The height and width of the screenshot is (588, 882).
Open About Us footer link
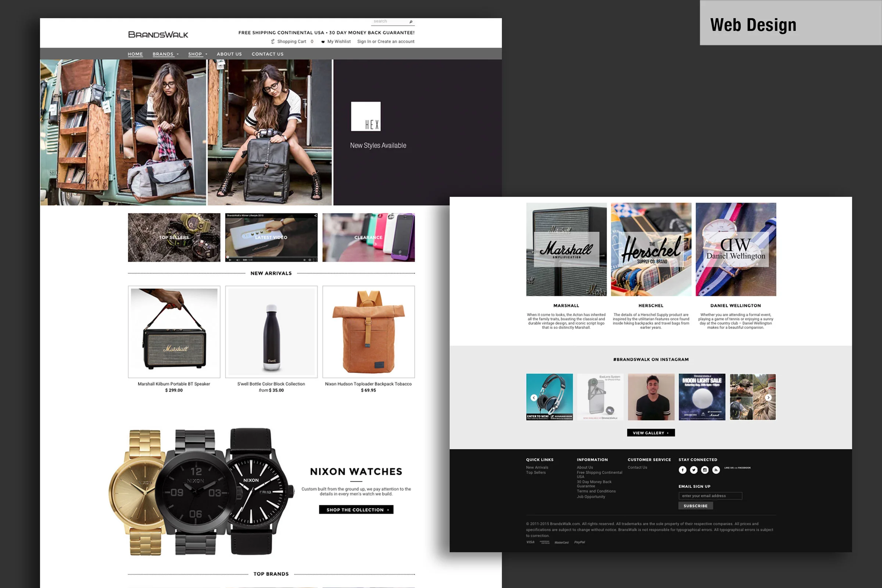point(585,467)
